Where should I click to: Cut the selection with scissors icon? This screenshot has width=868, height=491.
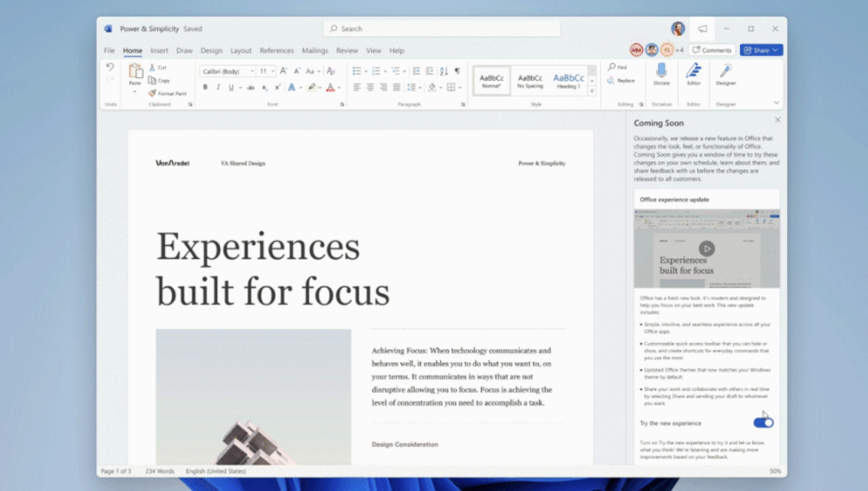pyautogui.click(x=152, y=68)
